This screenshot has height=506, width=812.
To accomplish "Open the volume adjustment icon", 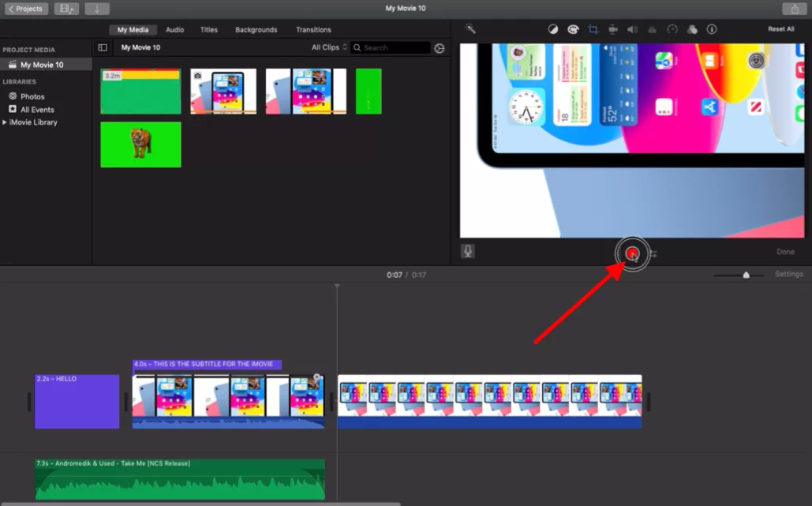I will (632, 29).
